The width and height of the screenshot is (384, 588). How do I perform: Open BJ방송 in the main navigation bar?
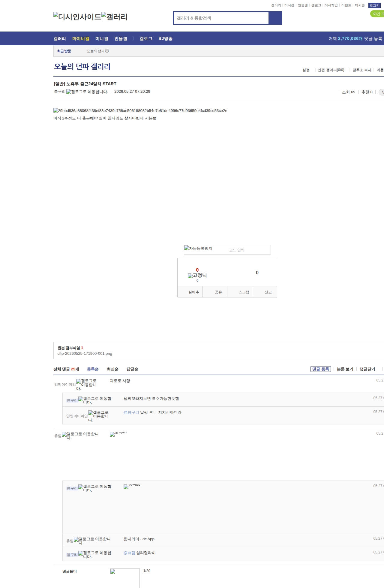(x=165, y=38)
